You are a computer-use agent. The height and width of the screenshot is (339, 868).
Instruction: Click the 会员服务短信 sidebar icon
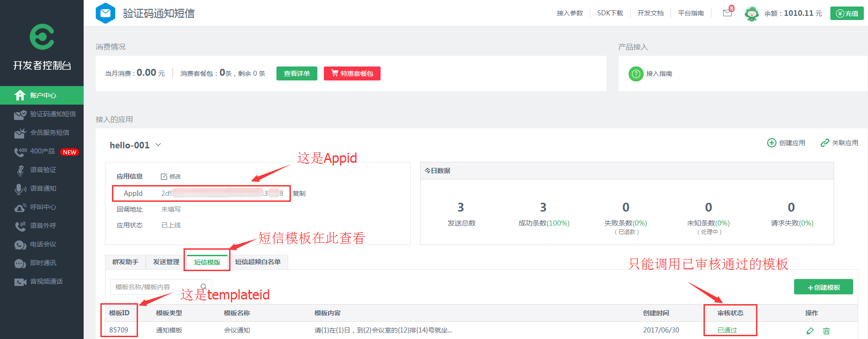20,133
